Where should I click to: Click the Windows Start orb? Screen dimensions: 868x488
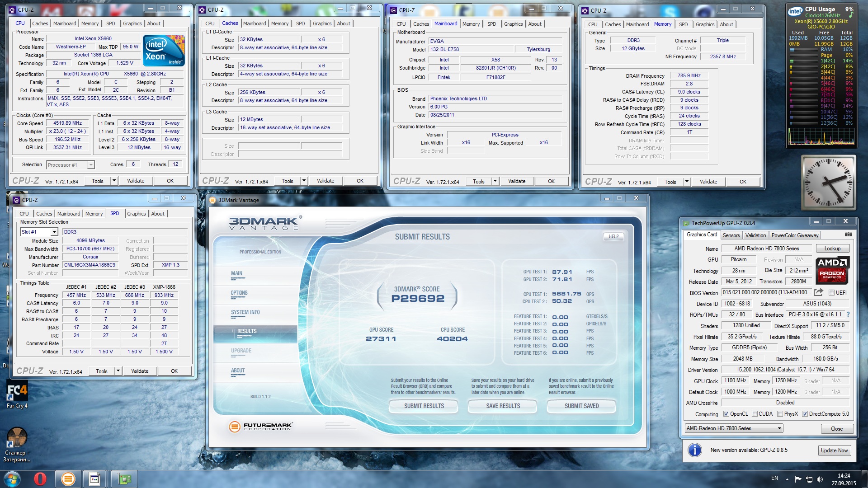tap(12, 479)
